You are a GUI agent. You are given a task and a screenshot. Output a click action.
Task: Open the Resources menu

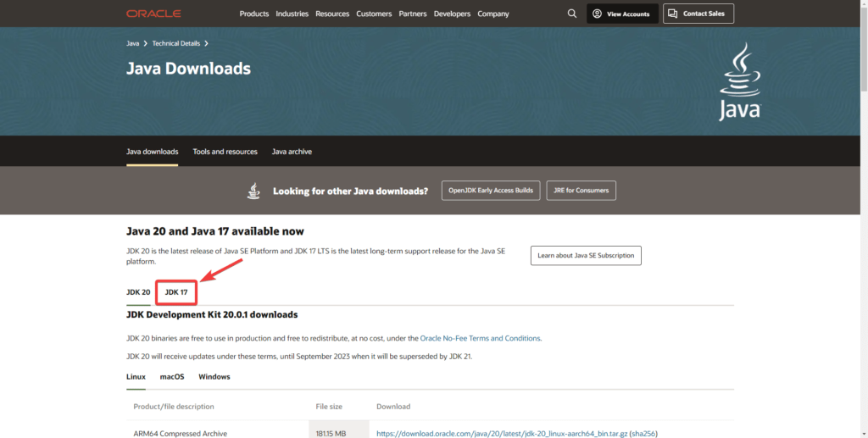point(332,14)
